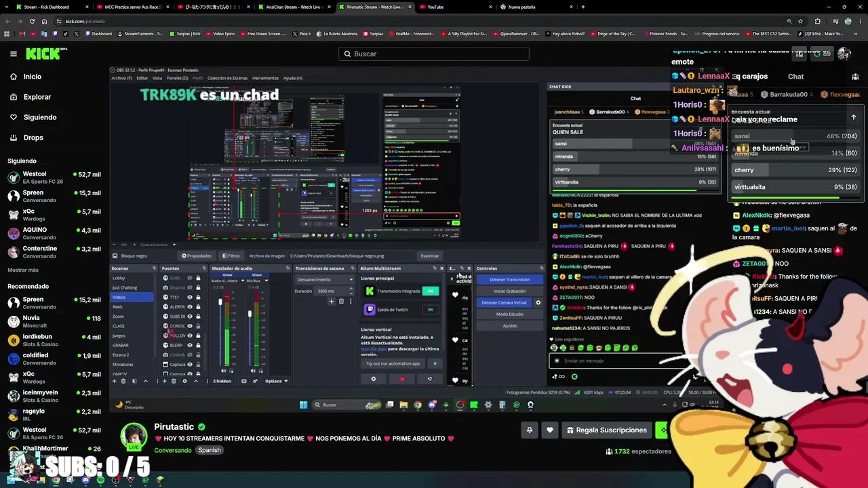Open Filtros for the selected source
This screenshot has height=488, width=868.
coord(231,256)
